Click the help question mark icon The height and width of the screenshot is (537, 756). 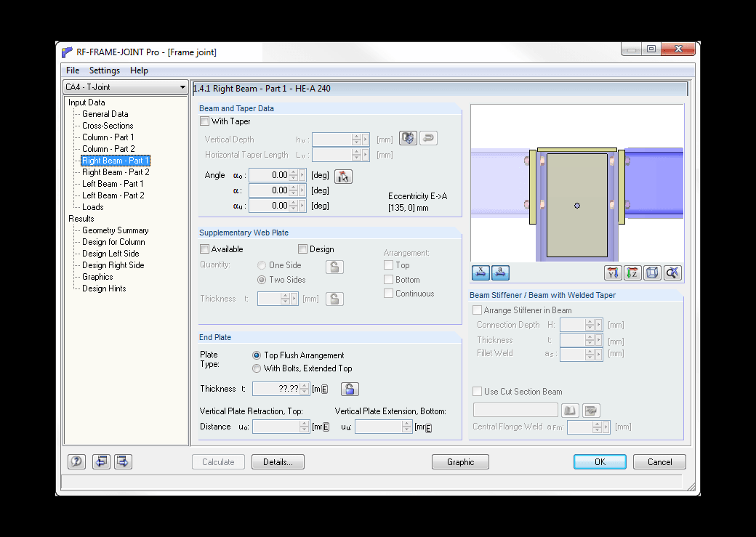tap(76, 462)
